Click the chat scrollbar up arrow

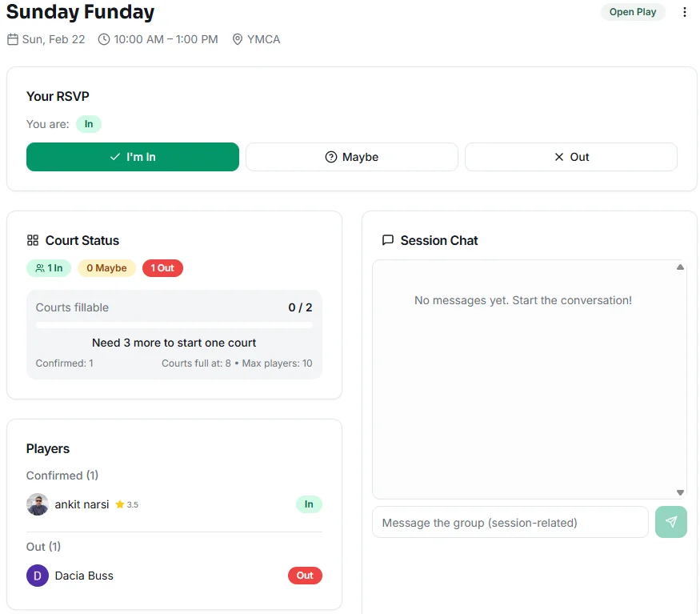tap(680, 265)
